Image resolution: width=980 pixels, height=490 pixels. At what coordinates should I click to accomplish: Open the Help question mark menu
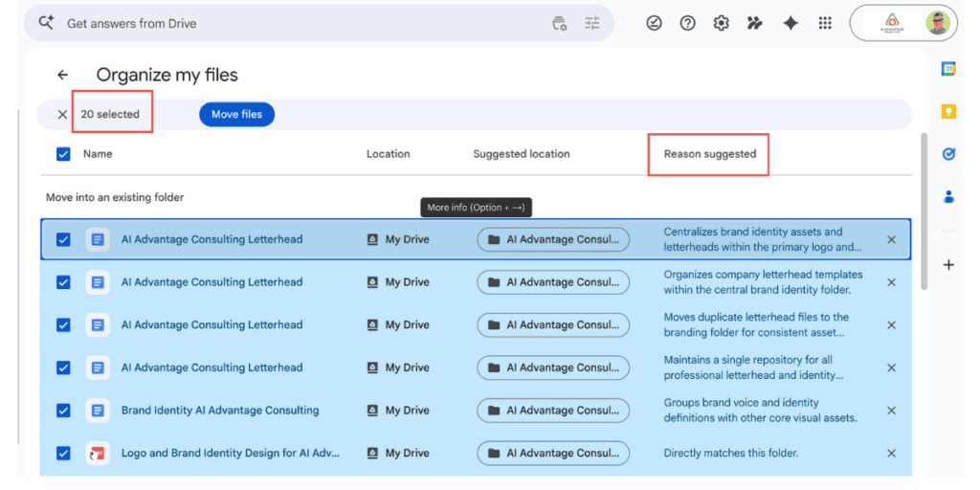[687, 24]
